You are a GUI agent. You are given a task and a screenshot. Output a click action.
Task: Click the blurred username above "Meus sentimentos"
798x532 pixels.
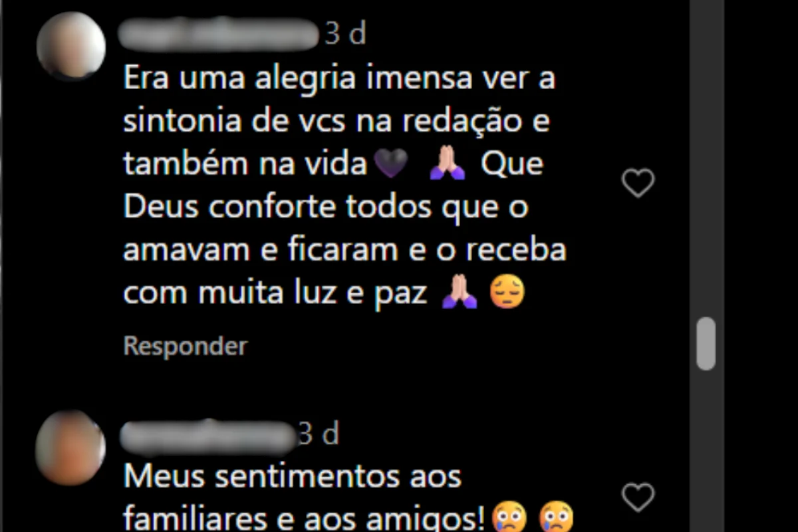[207, 436]
